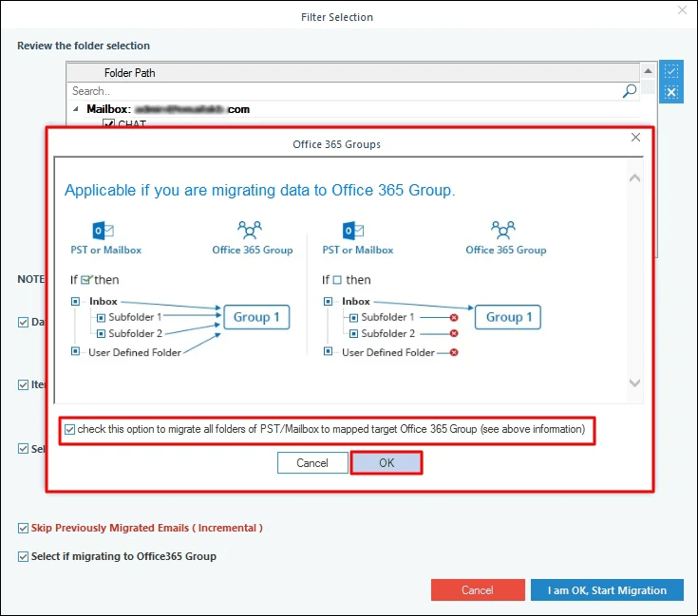Screen dimensions: 698x616
Task: Click the left Office 365 Group people icon
Action: click(x=252, y=230)
